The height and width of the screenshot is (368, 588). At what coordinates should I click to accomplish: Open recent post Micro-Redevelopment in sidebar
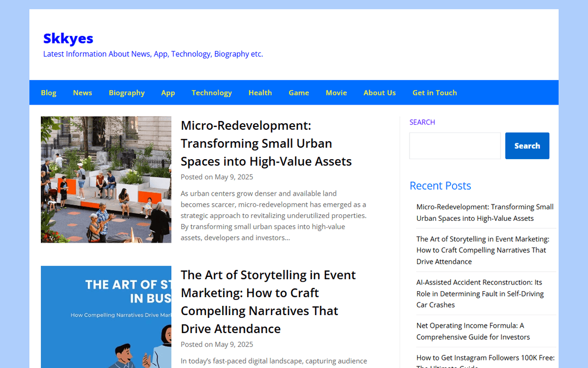485,213
